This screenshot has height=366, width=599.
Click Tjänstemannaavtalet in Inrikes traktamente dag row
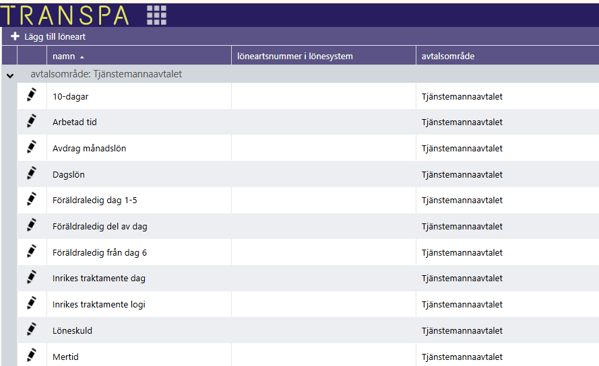(x=462, y=278)
